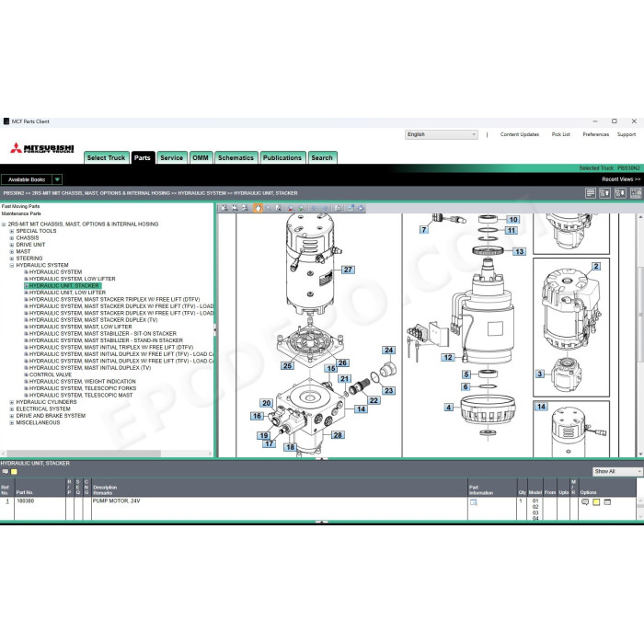The width and height of the screenshot is (644, 644).
Task: Switch to the Select Truck tab
Action: pos(106,157)
